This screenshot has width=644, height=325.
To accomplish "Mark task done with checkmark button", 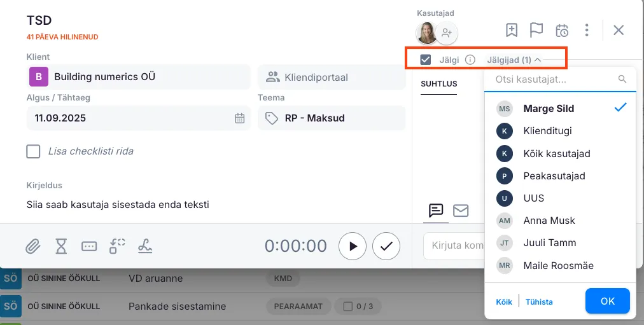I will pos(386,246).
